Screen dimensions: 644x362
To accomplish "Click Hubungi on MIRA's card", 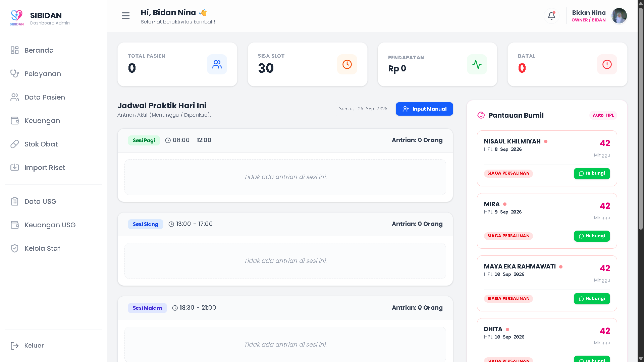I will tap(592, 236).
